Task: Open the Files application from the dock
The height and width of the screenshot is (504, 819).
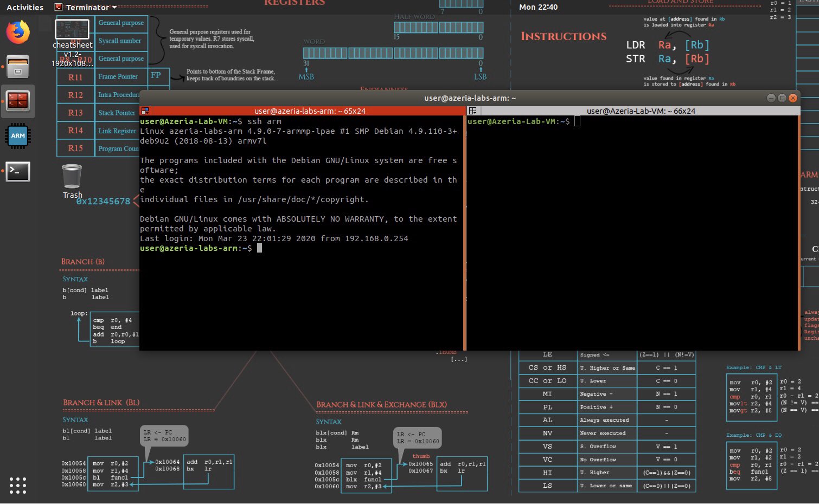Action: 18,66
